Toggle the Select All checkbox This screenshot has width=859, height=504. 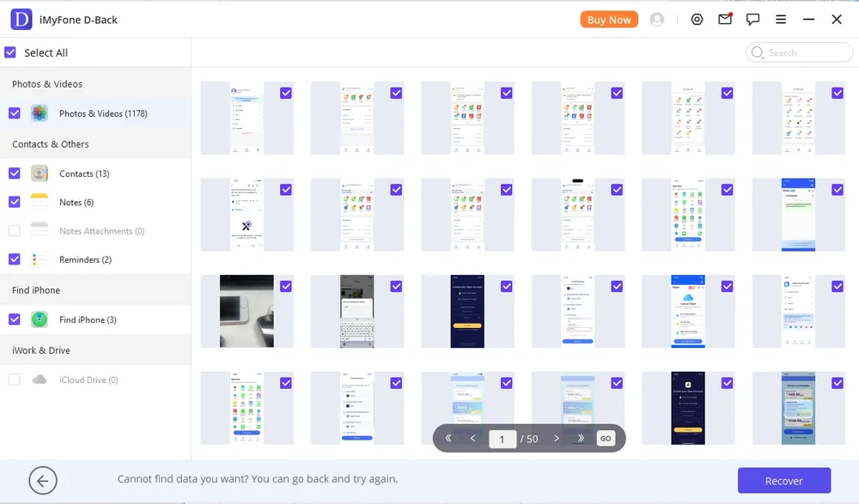click(10, 52)
